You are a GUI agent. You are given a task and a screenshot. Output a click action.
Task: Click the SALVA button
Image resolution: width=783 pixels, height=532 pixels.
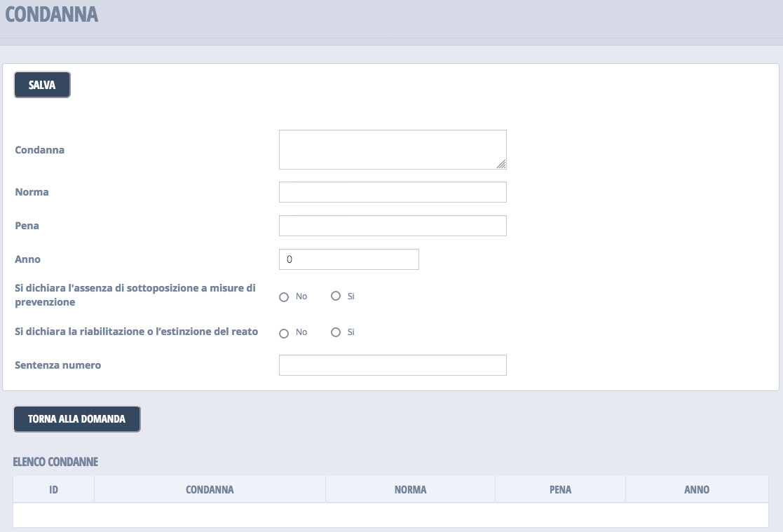[x=42, y=85]
